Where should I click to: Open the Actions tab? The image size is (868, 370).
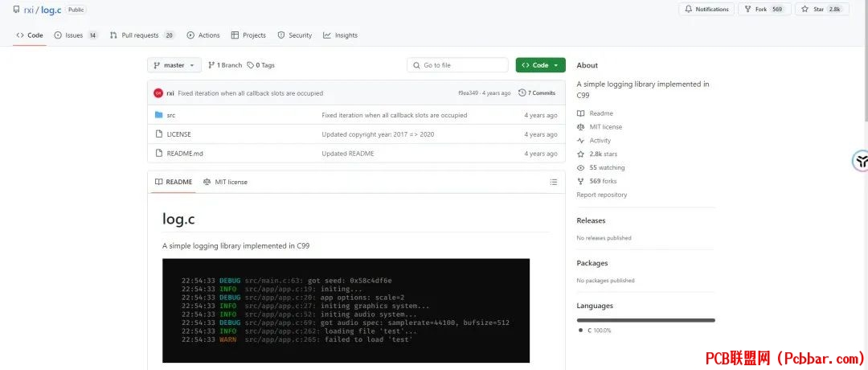203,35
